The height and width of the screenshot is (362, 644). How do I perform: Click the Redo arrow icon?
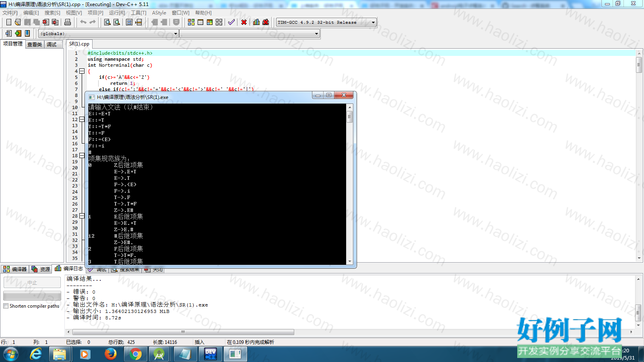(x=93, y=22)
